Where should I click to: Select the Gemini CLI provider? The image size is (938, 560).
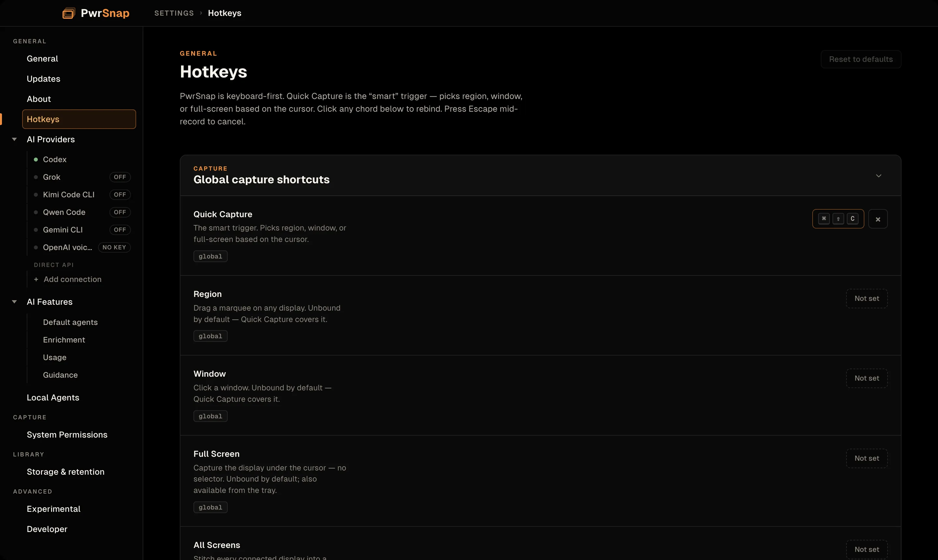[63, 230]
